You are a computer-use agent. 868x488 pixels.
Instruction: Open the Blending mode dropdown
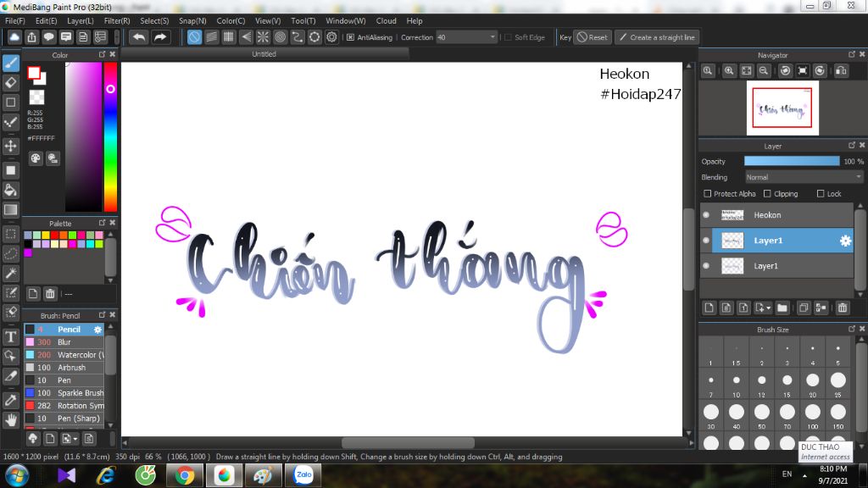pyautogui.click(x=804, y=177)
